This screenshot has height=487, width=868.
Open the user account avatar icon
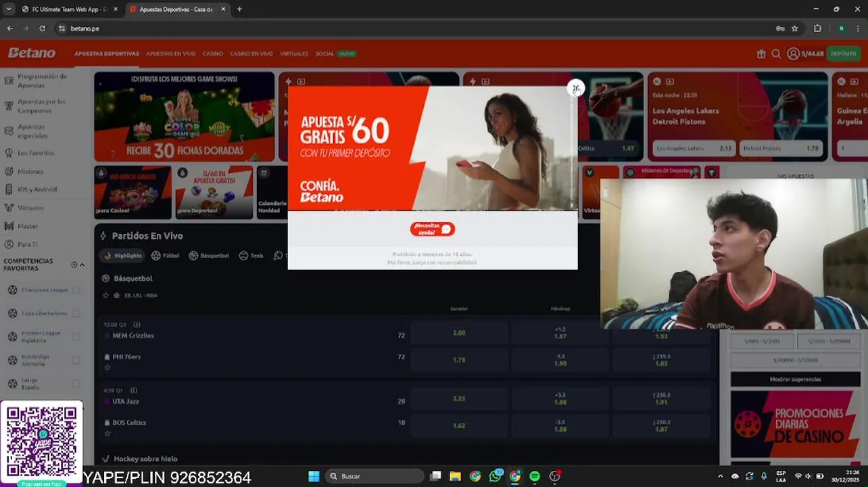[x=793, y=53]
